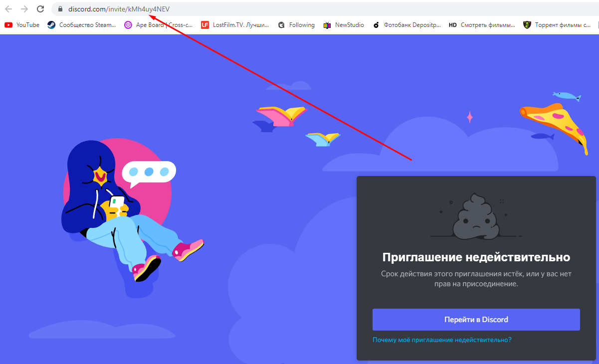Screen dimensions: 599x364
Task: Open the NewStudio bookmark
Action: [344, 25]
